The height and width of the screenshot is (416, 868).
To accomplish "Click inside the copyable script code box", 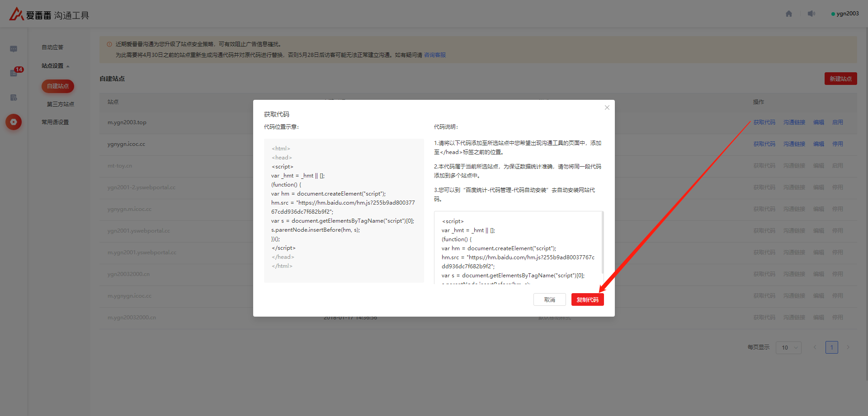I will point(518,248).
